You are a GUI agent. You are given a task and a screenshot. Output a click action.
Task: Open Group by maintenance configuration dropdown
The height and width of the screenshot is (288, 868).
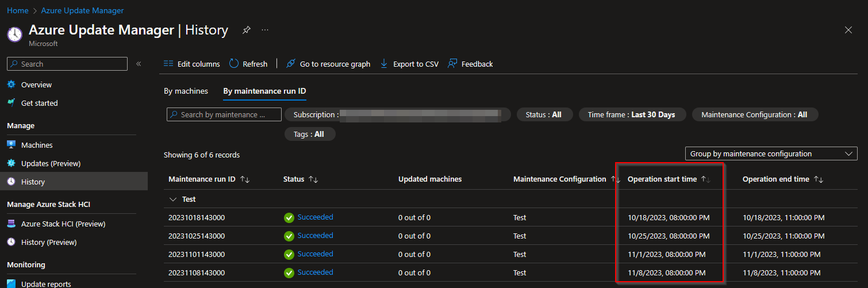771,153
